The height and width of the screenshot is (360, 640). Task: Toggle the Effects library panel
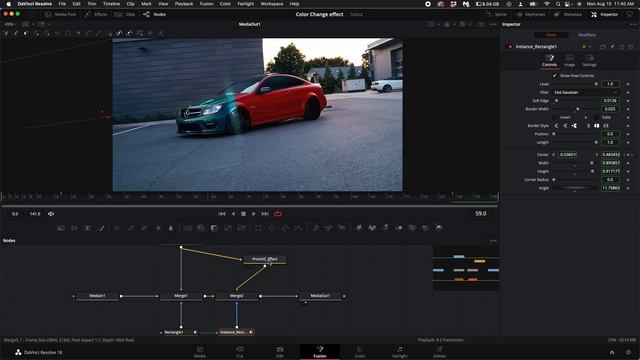tap(96, 14)
